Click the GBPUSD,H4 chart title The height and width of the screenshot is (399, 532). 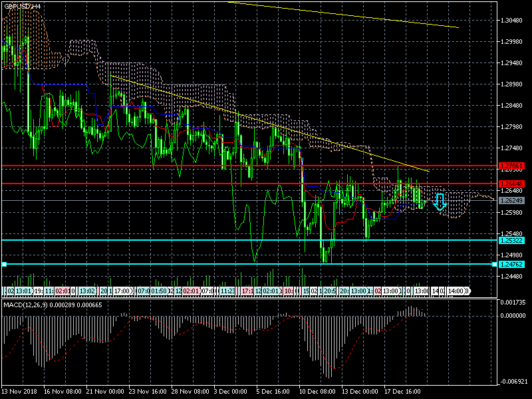coord(23,6)
